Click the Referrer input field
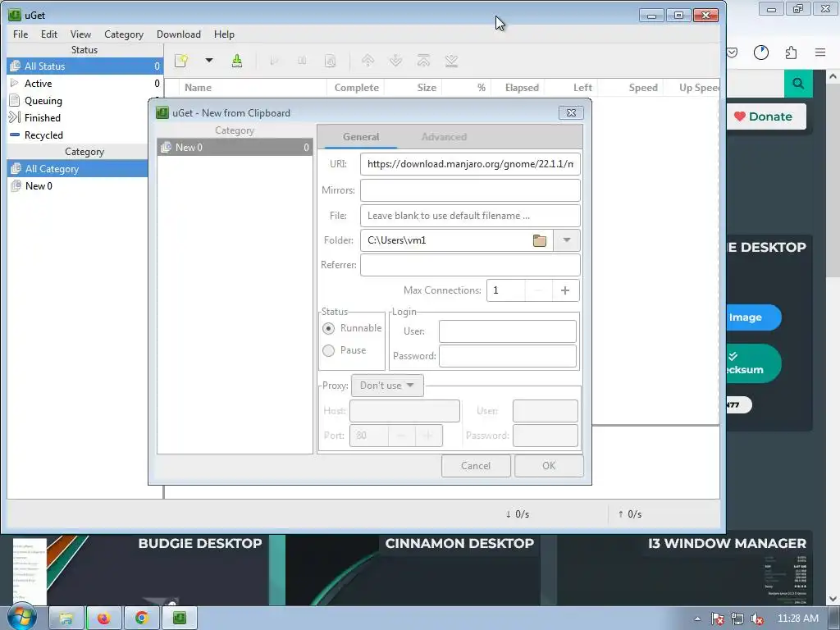 click(470, 265)
